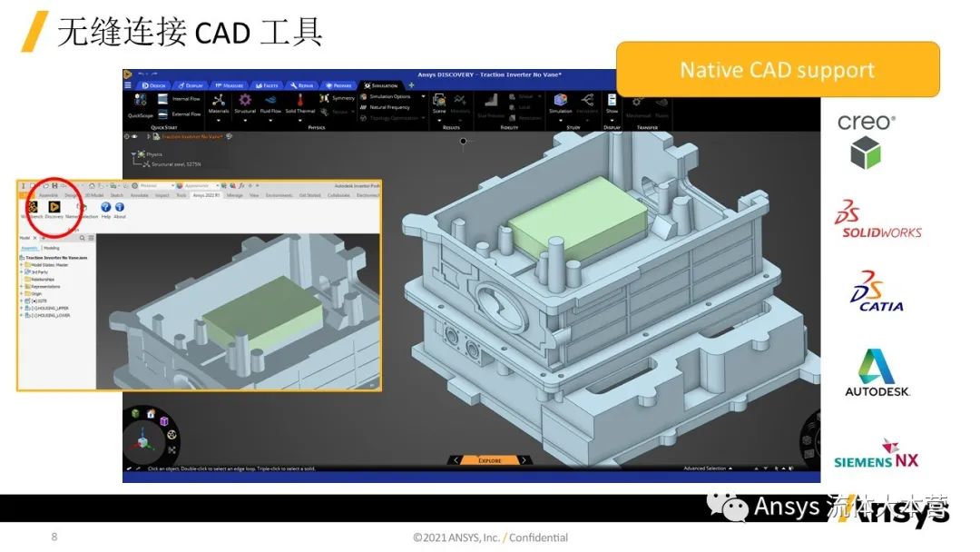Click the About info icon in Inventor
980x552 pixels.
[x=120, y=208]
